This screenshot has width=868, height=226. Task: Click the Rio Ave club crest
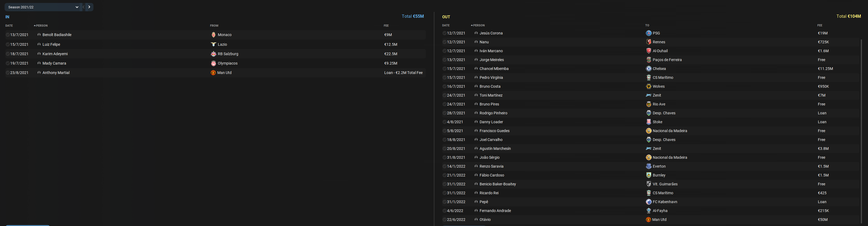point(649,104)
